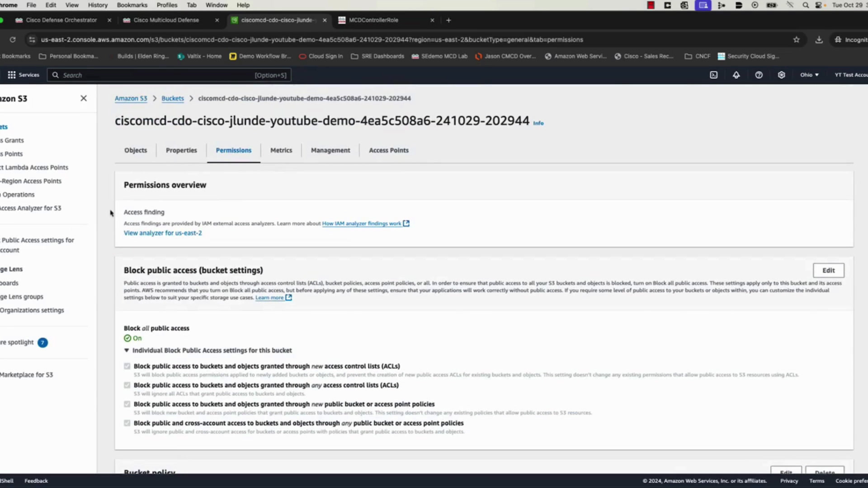Image resolution: width=868 pixels, height=488 pixels.
Task: Open CloudShell terminal icon in AWS header
Action: click(x=713, y=75)
